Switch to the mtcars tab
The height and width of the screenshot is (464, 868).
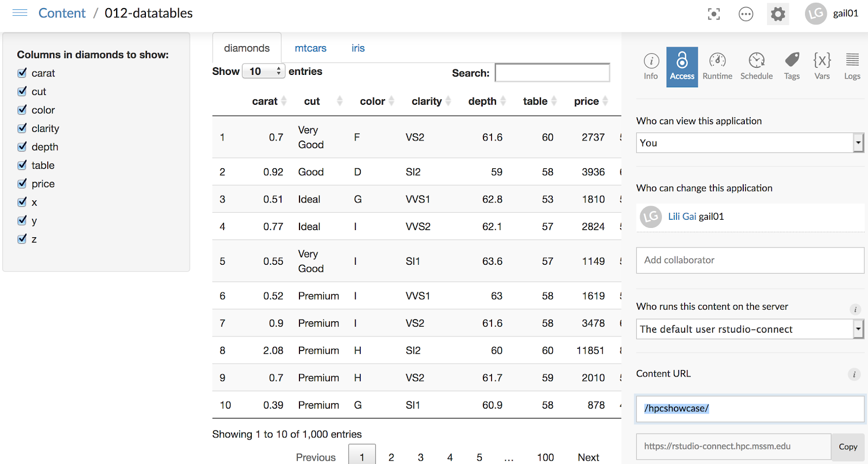(x=310, y=48)
